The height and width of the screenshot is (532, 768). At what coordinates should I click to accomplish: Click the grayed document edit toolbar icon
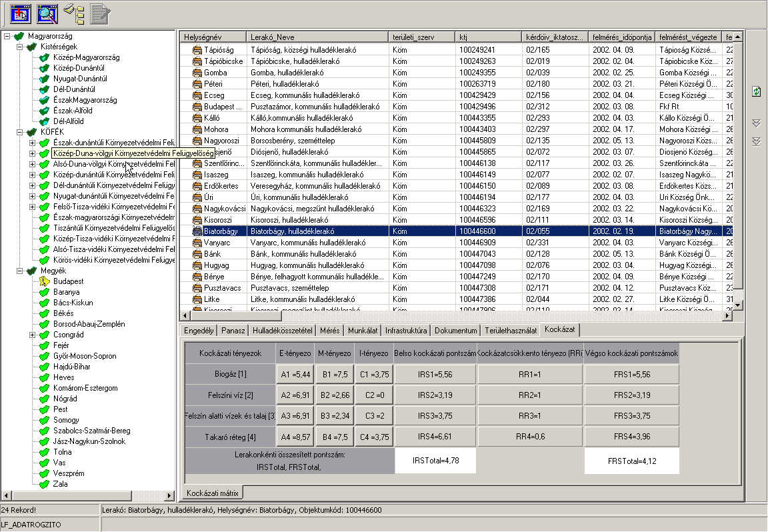101,14
